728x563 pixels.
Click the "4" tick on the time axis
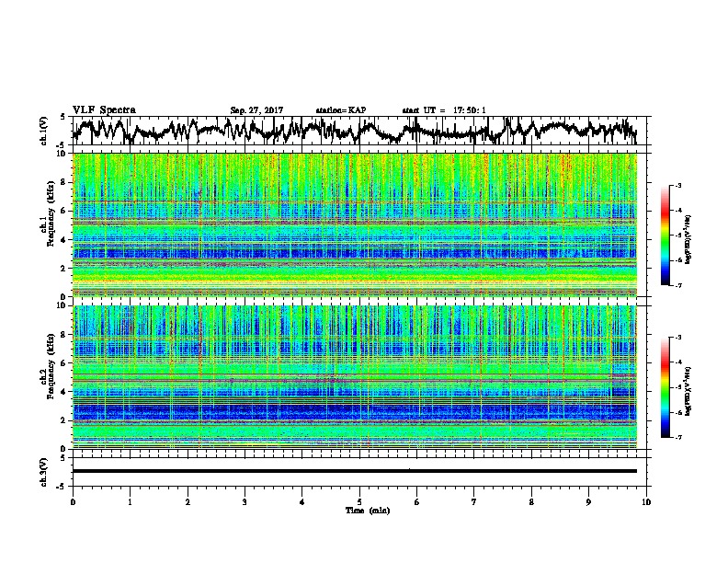coord(302,502)
